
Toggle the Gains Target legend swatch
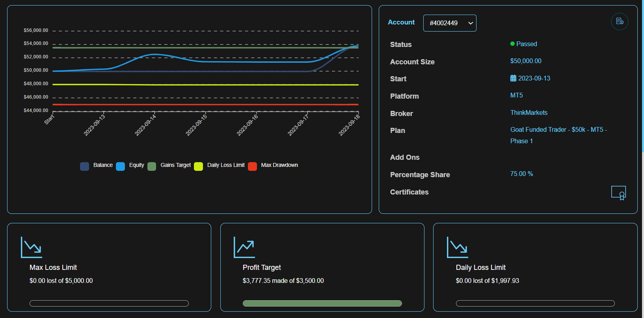[151, 166]
